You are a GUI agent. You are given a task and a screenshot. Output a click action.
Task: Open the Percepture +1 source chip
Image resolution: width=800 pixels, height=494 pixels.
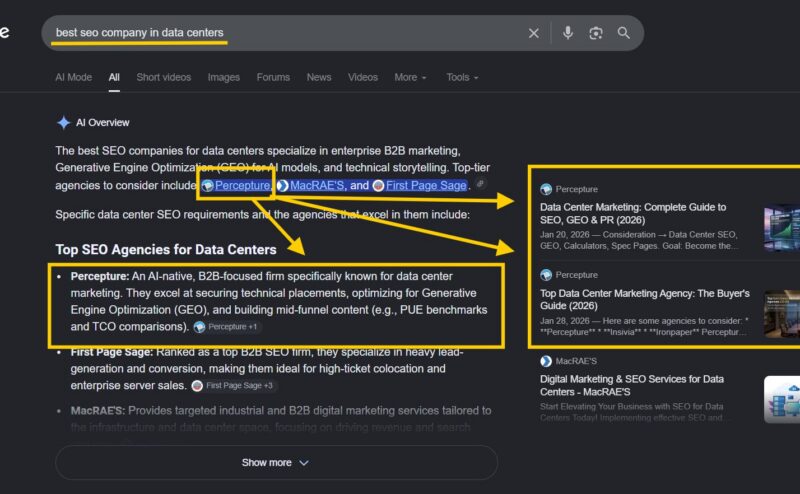[x=227, y=327]
